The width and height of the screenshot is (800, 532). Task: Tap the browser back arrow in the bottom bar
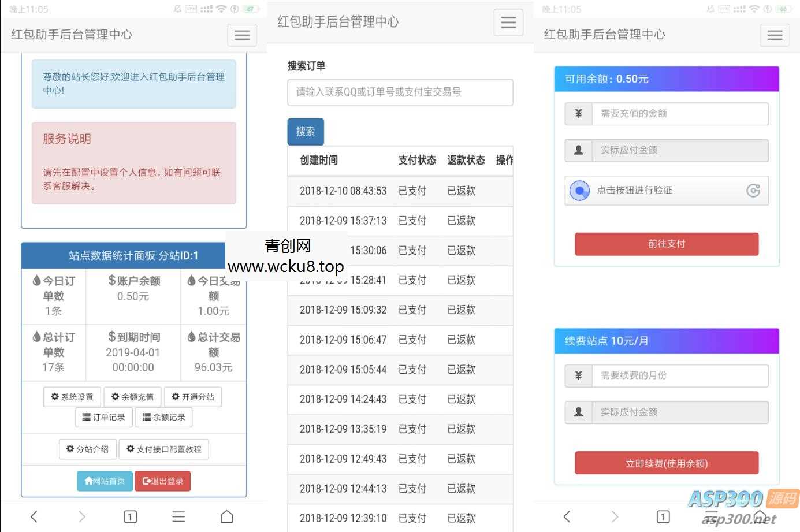[x=34, y=516]
